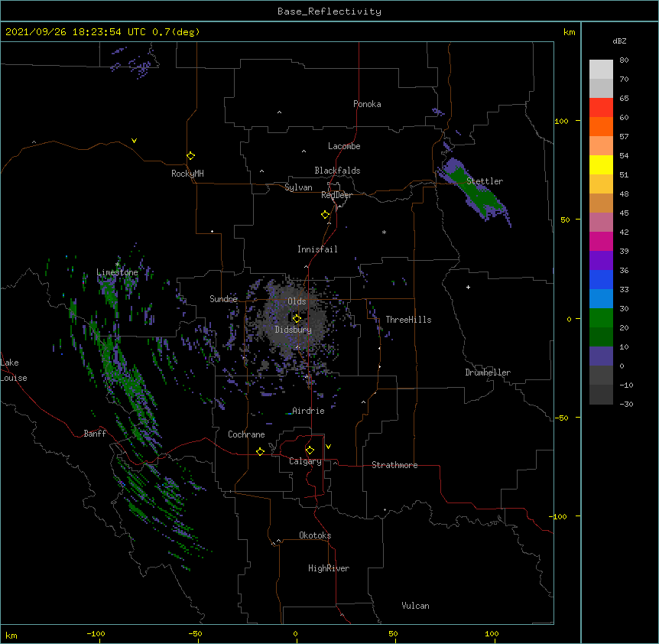Viewport: 659px width, 644px height.
Task: Click the HighRiver city label
Action: point(329,568)
